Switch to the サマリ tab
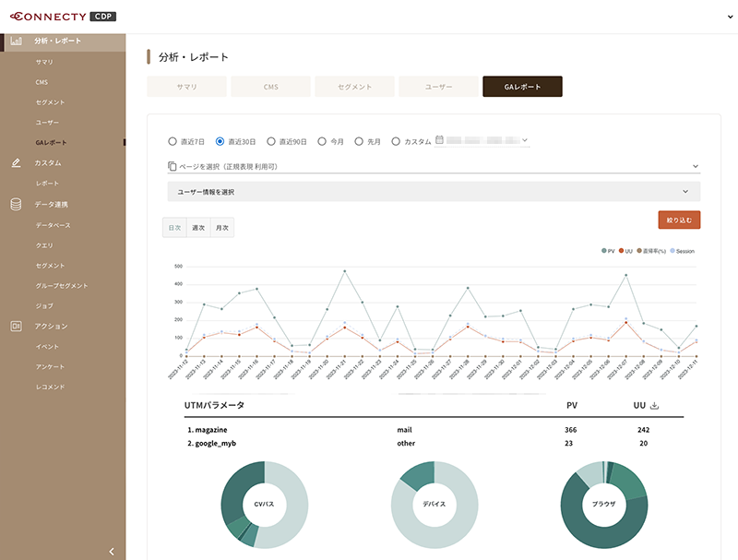Screen dimensions: 738x560 [187, 87]
